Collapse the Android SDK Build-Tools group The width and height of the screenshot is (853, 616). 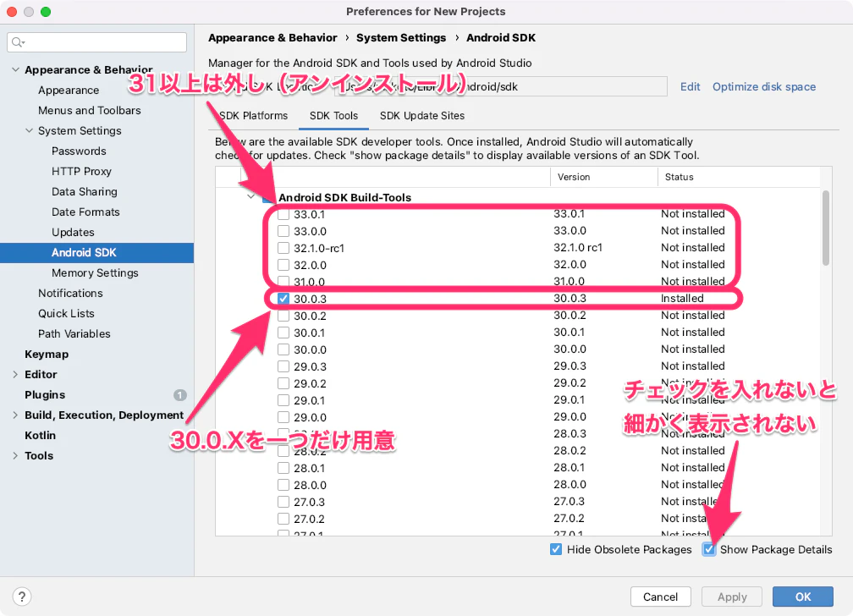point(250,197)
